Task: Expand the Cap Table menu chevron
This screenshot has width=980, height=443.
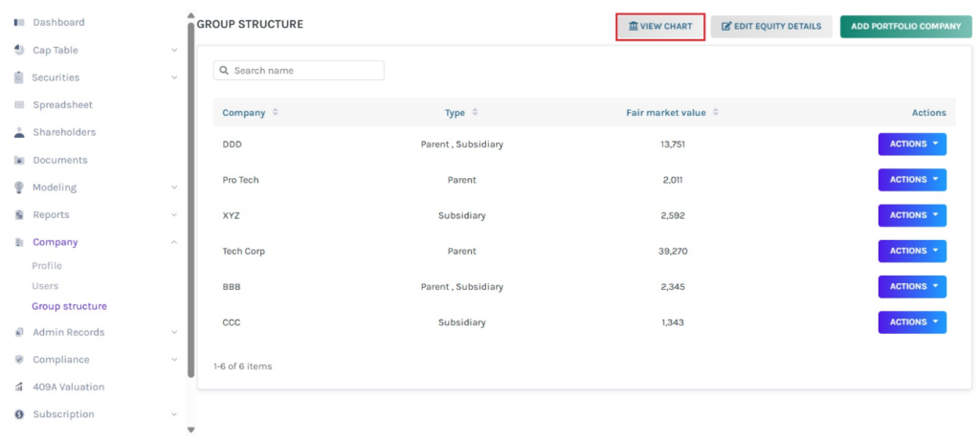Action: coord(174,50)
